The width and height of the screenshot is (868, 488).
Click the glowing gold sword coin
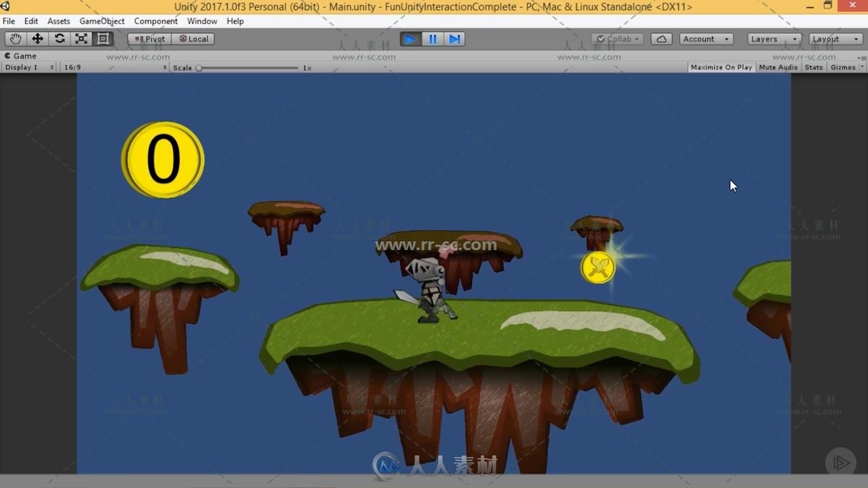point(598,268)
